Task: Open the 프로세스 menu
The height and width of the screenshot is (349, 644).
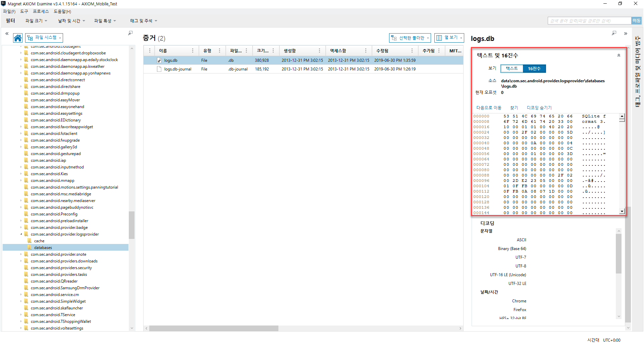Action: pyautogui.click(x=41, y=11)
